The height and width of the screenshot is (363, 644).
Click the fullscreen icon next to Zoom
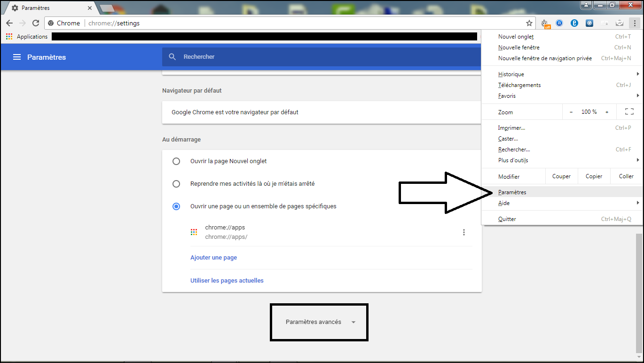[x=629, y=111]
